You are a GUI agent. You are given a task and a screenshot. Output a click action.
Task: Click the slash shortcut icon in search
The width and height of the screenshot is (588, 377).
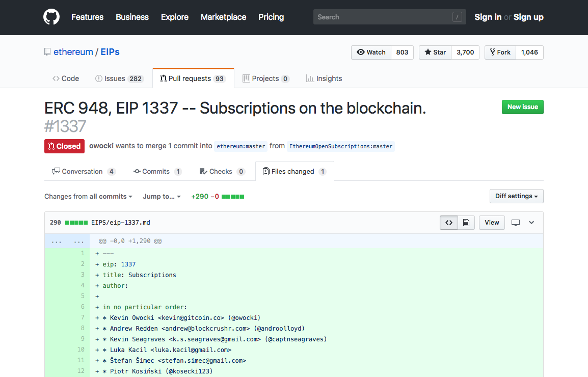pos(457,17)
